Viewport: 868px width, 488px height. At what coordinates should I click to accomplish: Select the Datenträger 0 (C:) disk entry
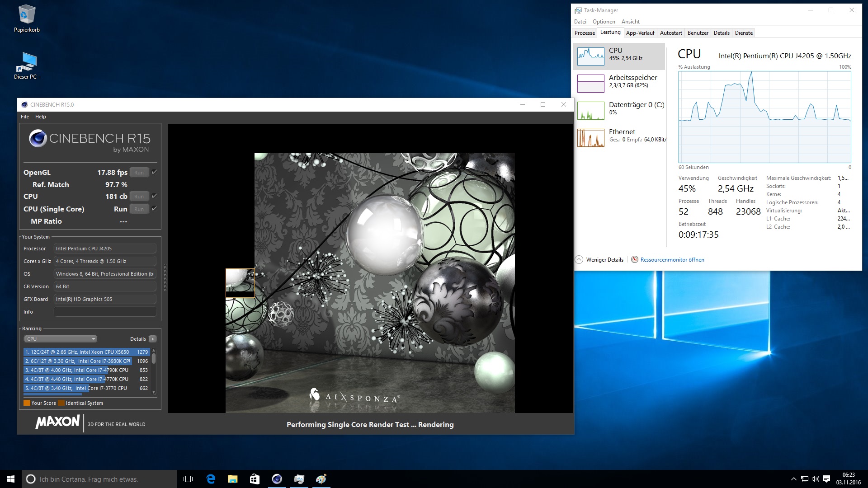click(x=619, y=110)
